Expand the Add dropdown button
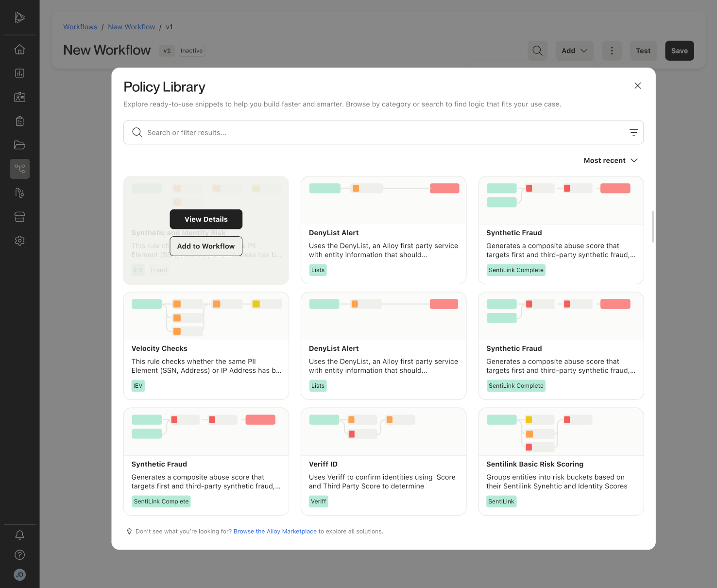 574,51
